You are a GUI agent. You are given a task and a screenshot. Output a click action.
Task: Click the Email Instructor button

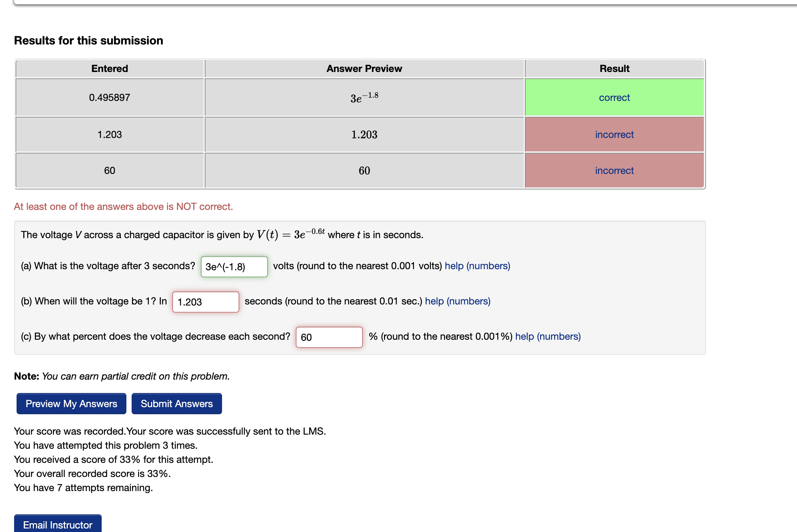tap(58, 525)
